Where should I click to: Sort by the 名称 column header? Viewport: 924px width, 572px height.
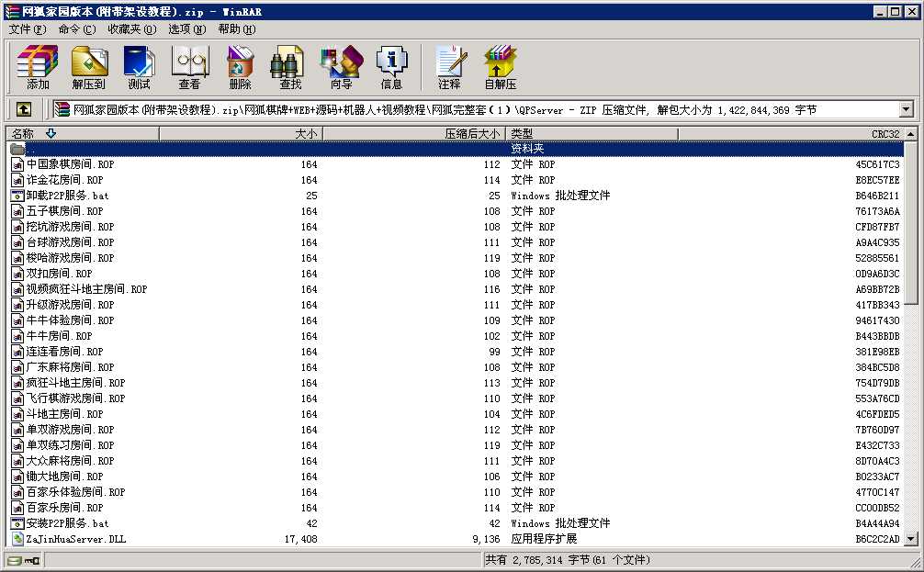83,134
